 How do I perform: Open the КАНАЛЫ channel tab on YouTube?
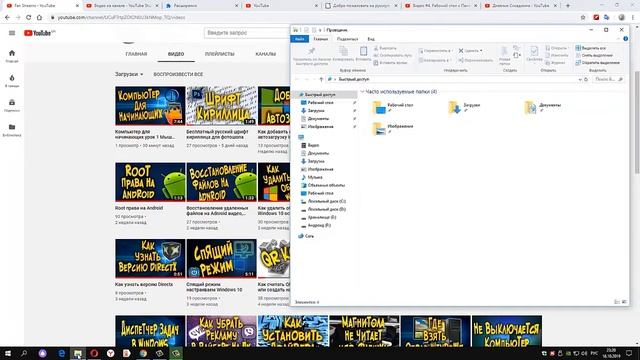click(266, 54)
